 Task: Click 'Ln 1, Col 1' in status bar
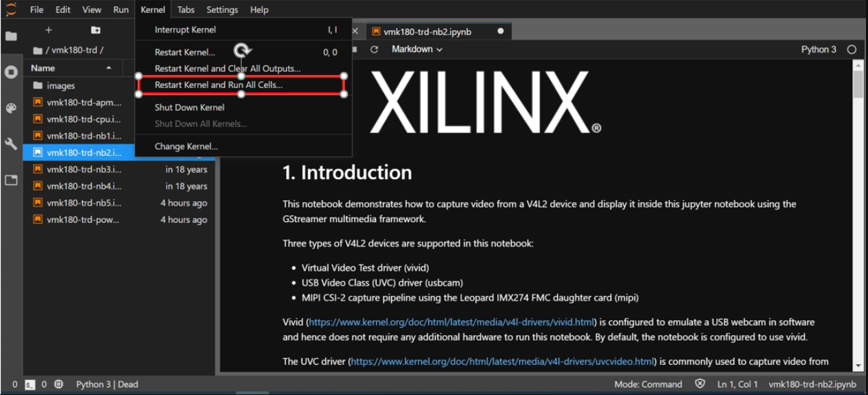coord(738,385)
